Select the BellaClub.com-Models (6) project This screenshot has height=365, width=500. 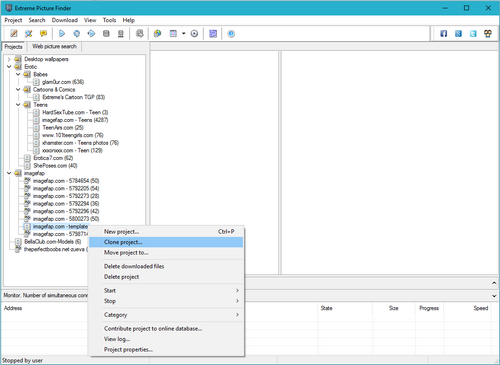click(x=53, y=242)
